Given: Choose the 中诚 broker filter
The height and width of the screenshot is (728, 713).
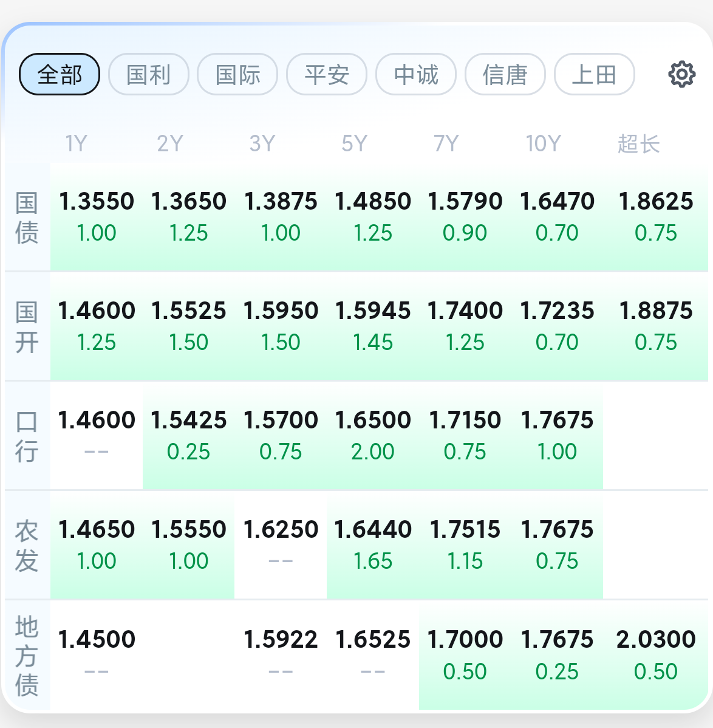Looking at the screenshot, I should point(415,74).
